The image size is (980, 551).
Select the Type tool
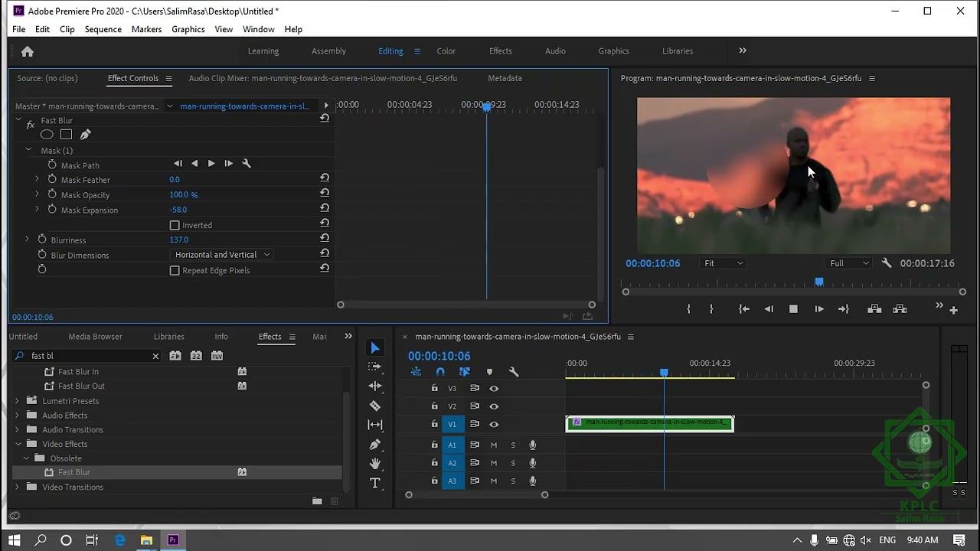point(375,483)
